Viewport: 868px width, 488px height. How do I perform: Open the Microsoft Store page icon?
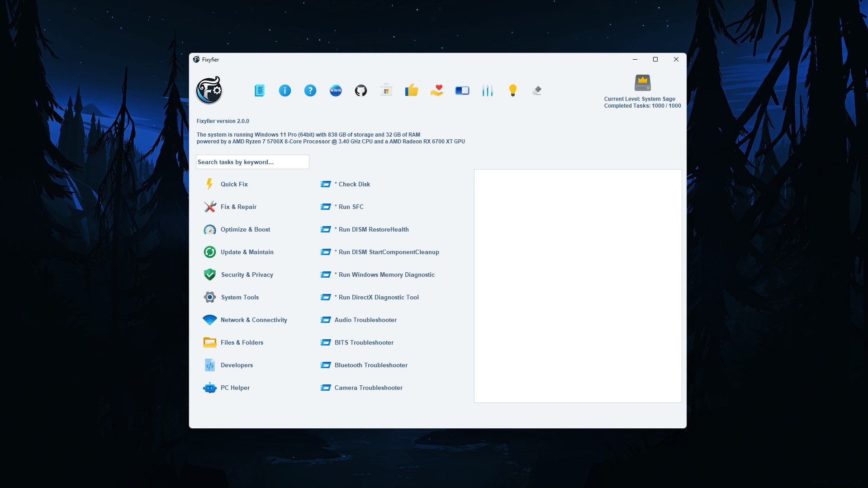pyautogui.click(x=386, y=90)
